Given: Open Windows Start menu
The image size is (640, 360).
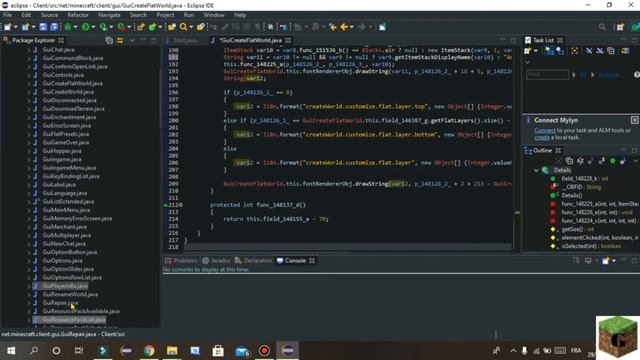Looking at the screenshot, I should 11,351.
